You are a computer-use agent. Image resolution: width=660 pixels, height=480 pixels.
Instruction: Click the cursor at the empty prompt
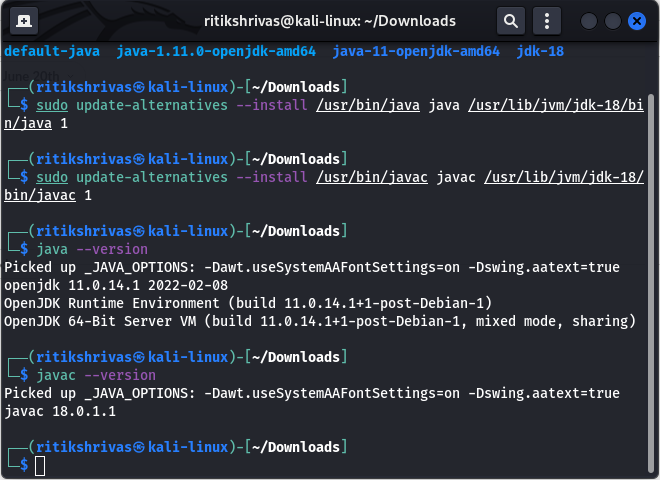(x=40, y=466)
